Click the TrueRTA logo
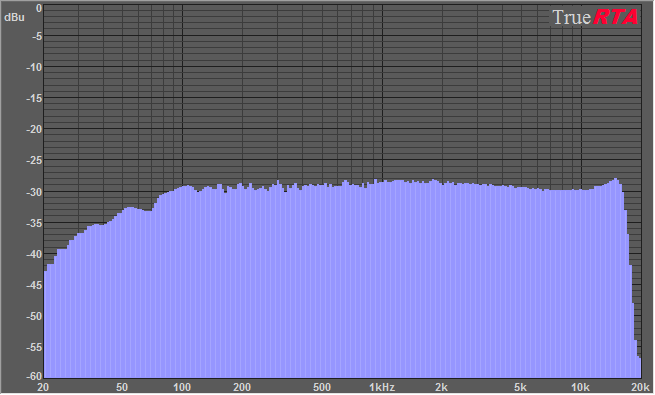Image resolution: width=655 pixels, height=395 pixels. 595,17
